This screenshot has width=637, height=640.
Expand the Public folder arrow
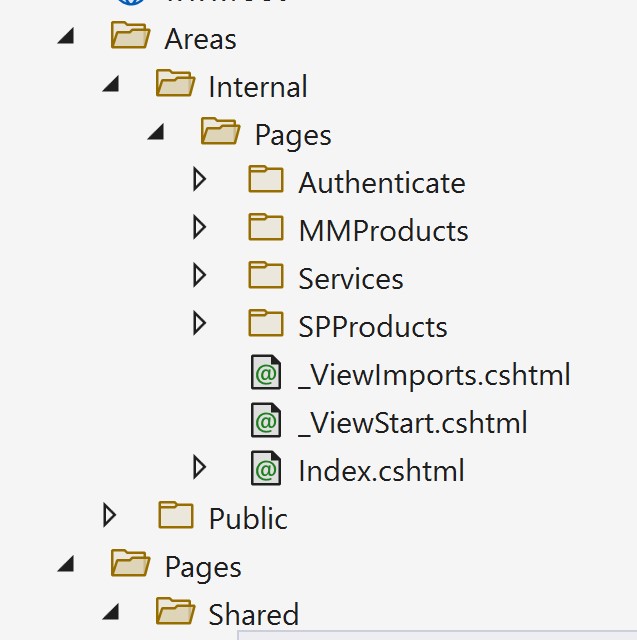109,515
